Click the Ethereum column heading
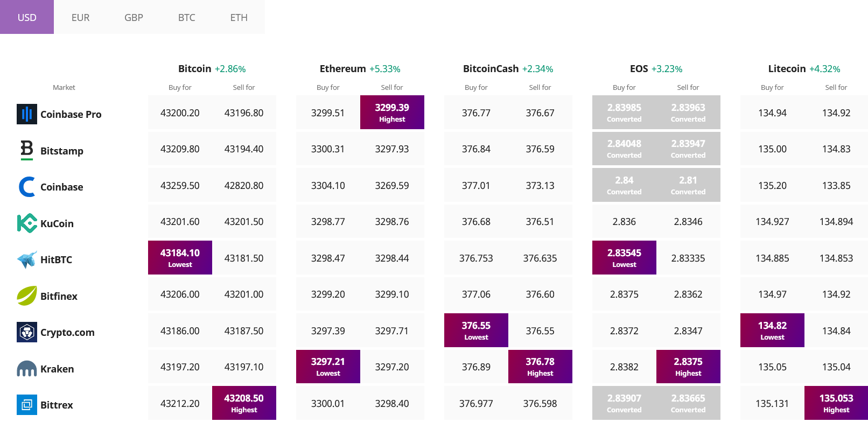The width and height of the screenshot is (868, 422). point(342,68)
